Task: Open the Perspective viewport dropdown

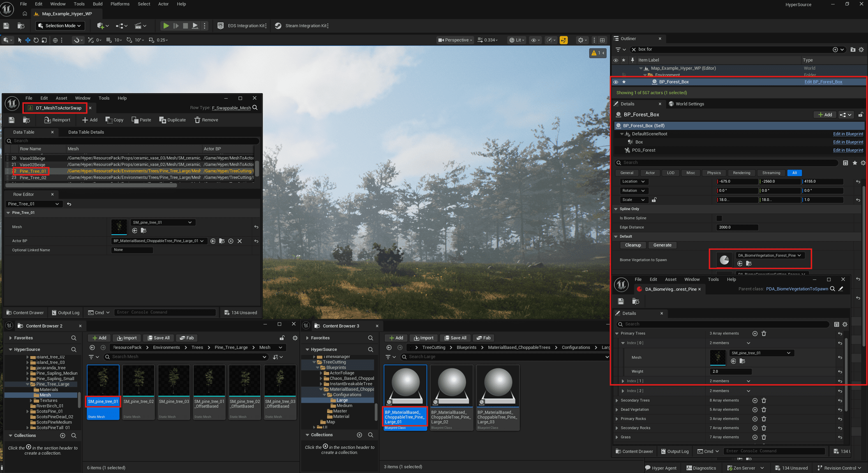Action: pos(455,40)
